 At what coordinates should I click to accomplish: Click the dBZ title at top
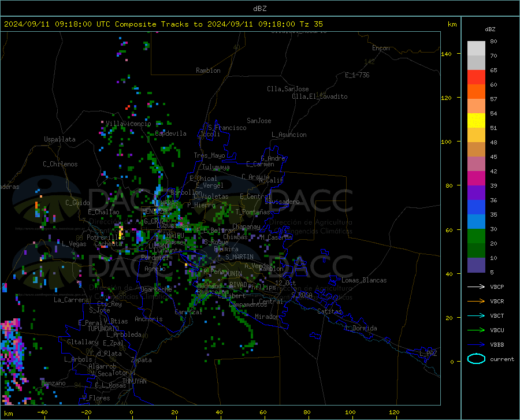click(259, 9)
